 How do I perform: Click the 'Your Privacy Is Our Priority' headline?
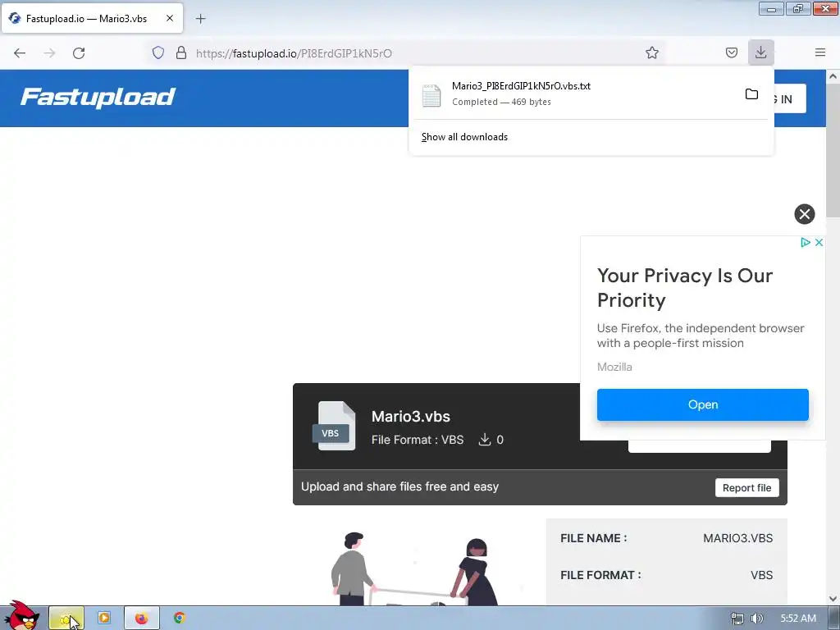(x=685, y=288)
